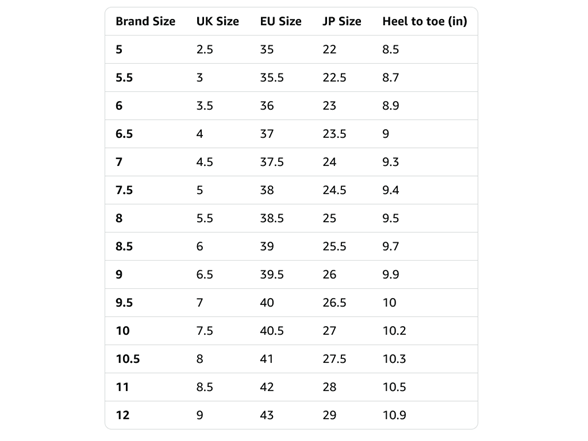The height and width of the screenshot is (441, 588).
Task: Select brand size 12 row label
Action: [123, 415]
